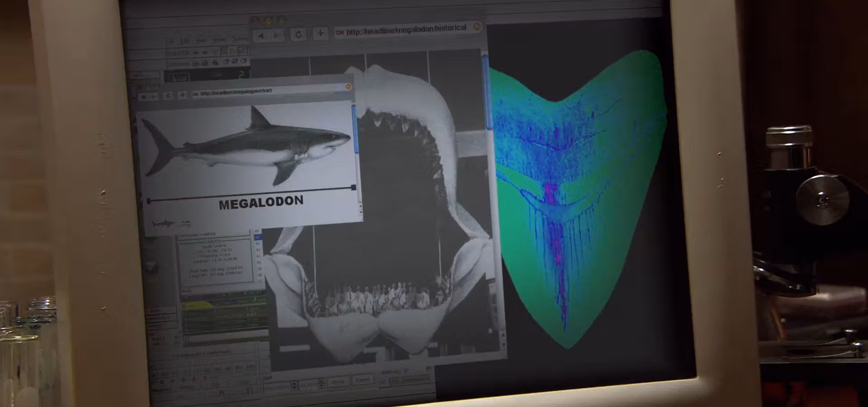Reload the megalodon chart window
Image resolution: width=868 pixels, height=407 pixels.
pos(168,96)
